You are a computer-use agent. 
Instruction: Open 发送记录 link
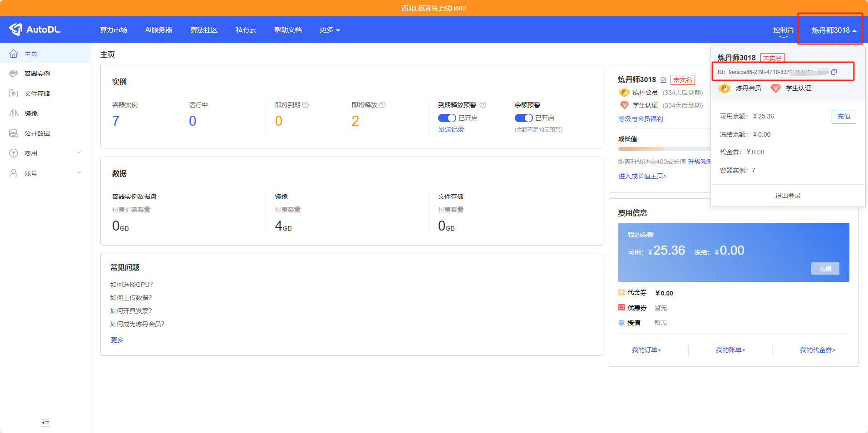coord(451,129)
